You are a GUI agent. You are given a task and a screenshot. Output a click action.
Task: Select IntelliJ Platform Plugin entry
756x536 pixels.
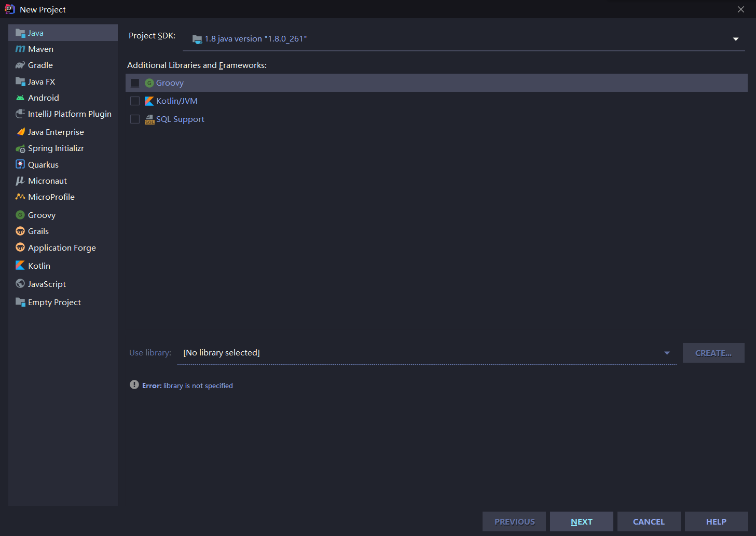63,114
